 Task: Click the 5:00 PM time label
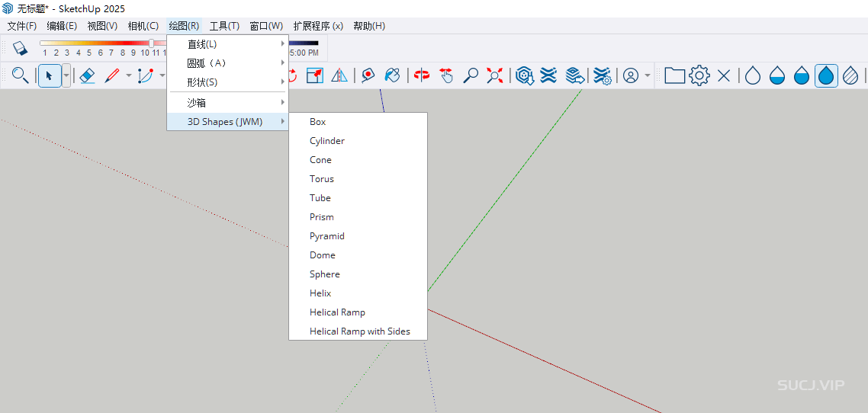coord(304,53)
